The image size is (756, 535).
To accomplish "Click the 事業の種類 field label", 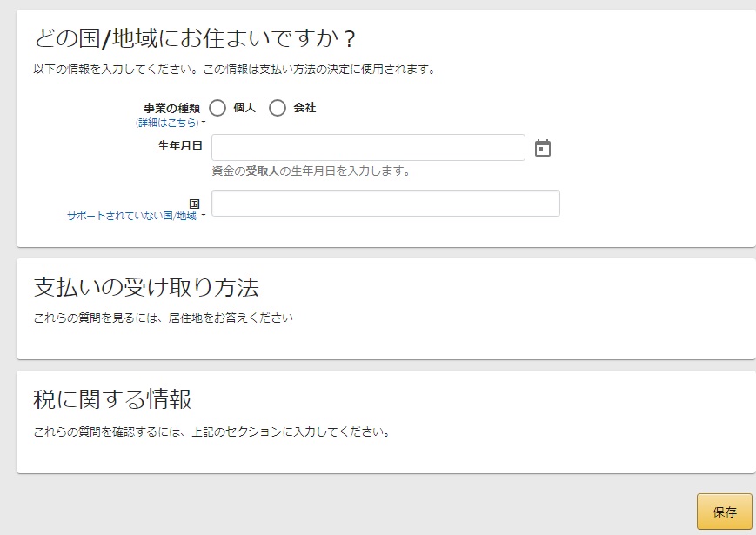I will click(x=171, y=108).
